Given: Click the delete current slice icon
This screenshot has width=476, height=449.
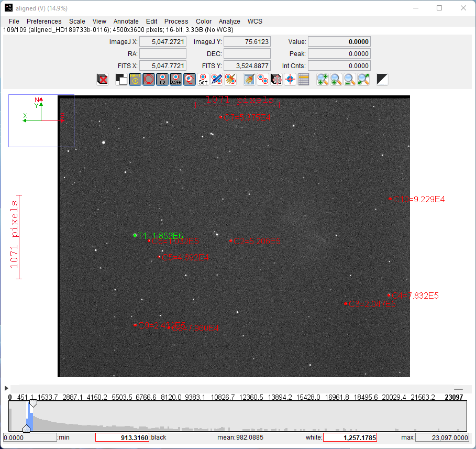Looking at the screenshot, I should point(103,79).
